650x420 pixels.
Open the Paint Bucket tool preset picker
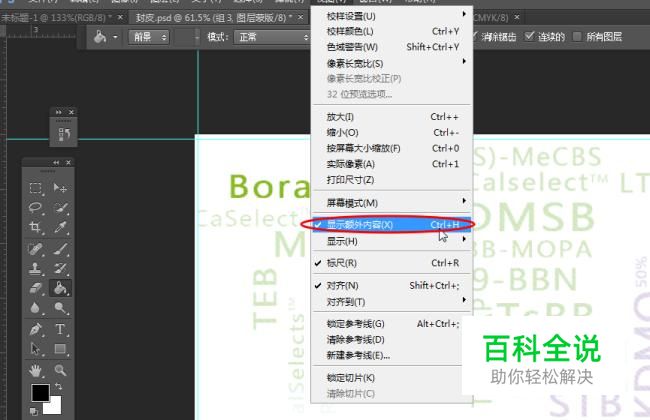[115, 37]
